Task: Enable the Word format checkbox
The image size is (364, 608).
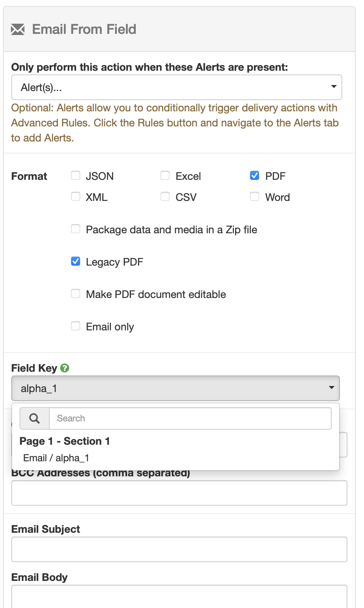Action: [x=255, y=197]
